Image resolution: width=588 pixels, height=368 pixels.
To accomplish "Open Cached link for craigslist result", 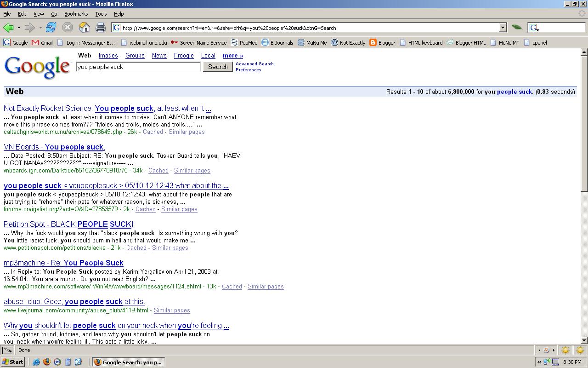I will tap(146, 209).
